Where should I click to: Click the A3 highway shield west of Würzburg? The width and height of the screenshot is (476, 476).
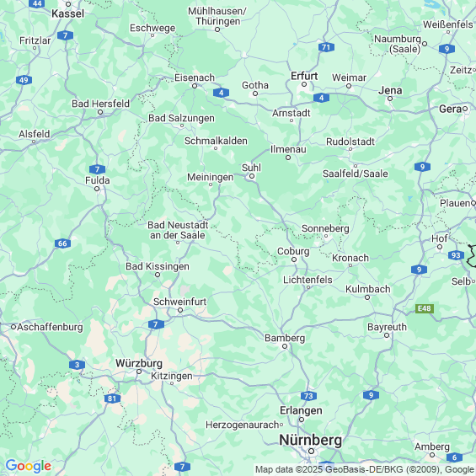point(77,365)
